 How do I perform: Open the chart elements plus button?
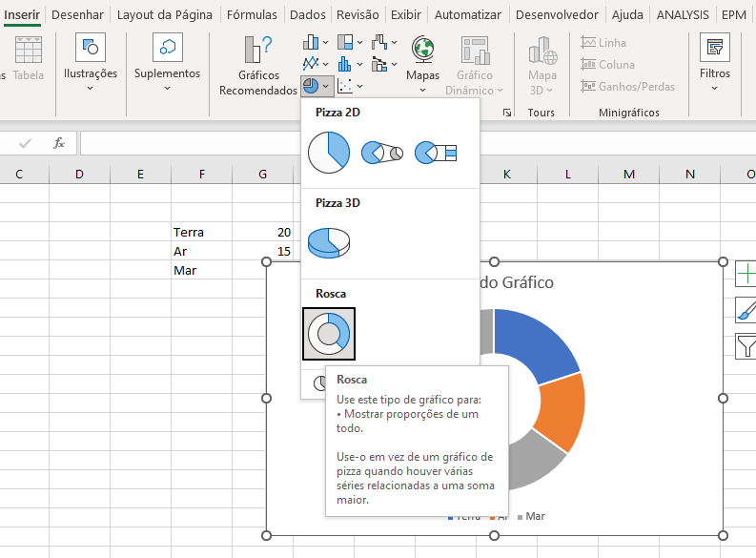[746, 276]
